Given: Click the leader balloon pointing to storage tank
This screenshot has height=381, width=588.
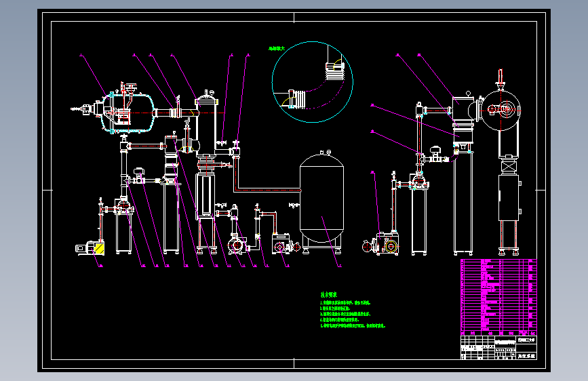Looking at the screenshot, I should click(339, 266).
